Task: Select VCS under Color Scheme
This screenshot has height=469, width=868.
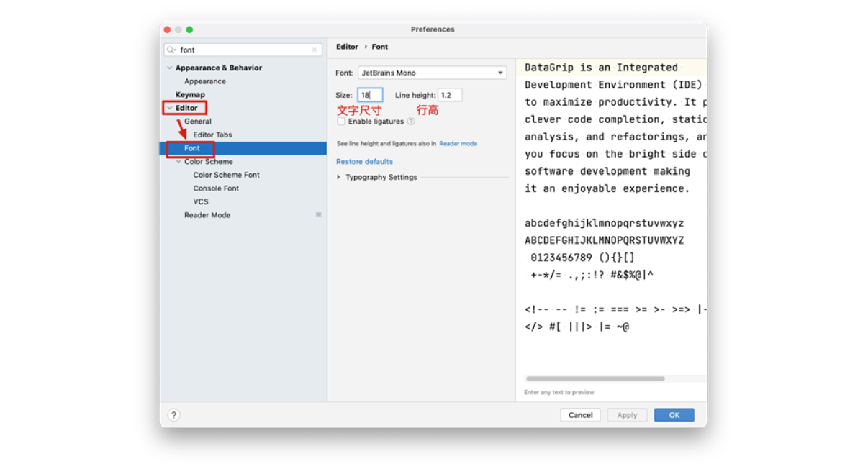Action: pyautogui.click(x=201, y=202)
